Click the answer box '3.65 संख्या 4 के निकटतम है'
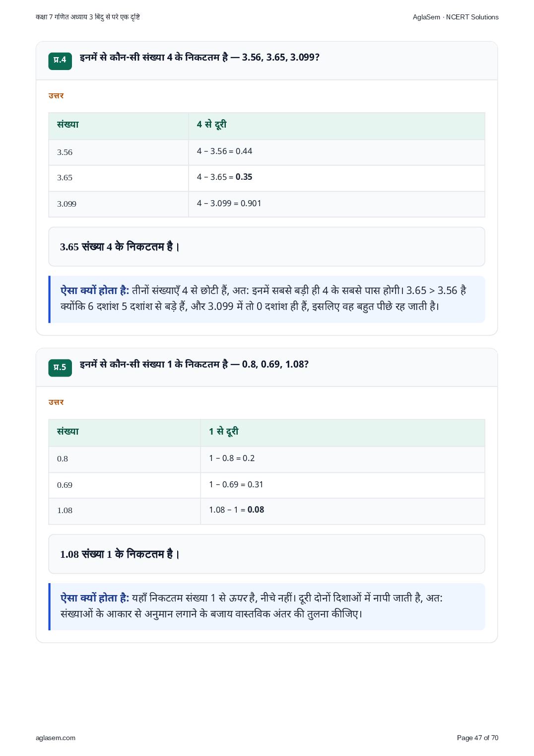 point(267,247)
